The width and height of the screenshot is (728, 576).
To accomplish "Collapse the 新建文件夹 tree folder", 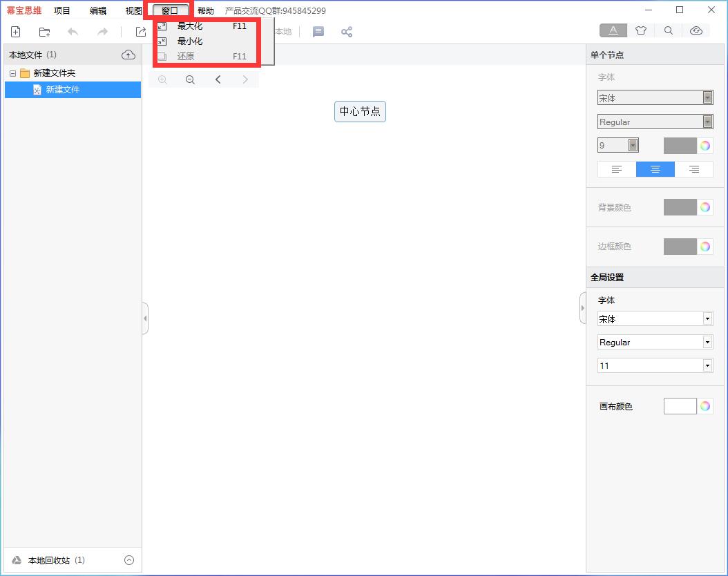I will click(x=12, y=73).
